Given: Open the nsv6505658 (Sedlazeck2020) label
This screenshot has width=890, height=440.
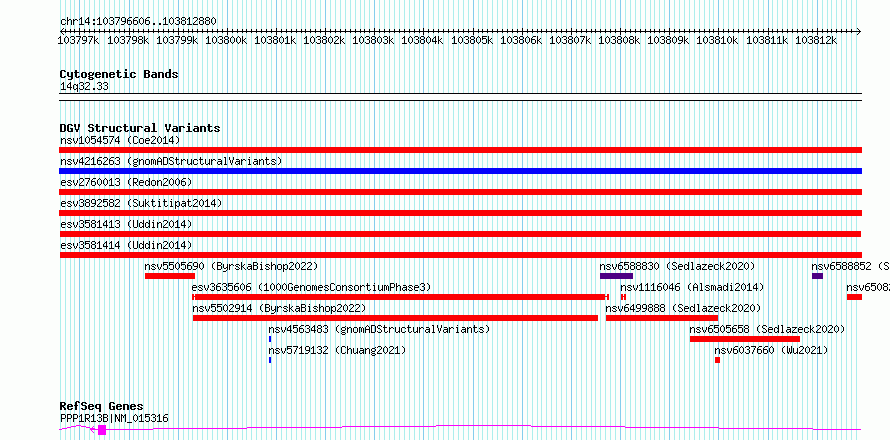Looking at the screenshot, I should [767, 329].
